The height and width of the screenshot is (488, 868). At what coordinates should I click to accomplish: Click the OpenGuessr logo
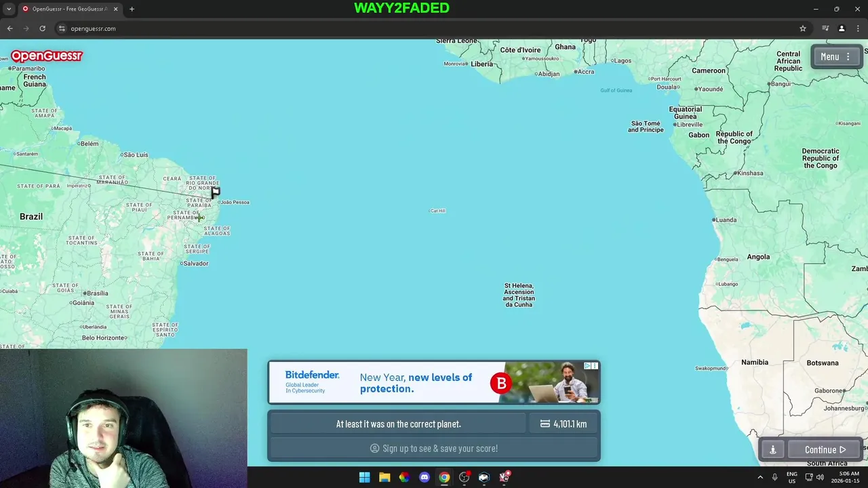47,56
